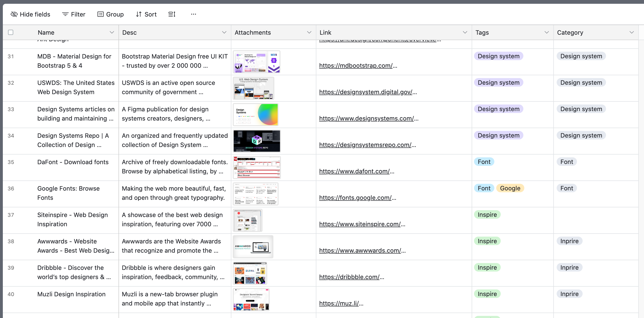Open the fonts.google.com link
This screenshot has width=644, height=318.
pyautogui.click(x=355, y=198)
